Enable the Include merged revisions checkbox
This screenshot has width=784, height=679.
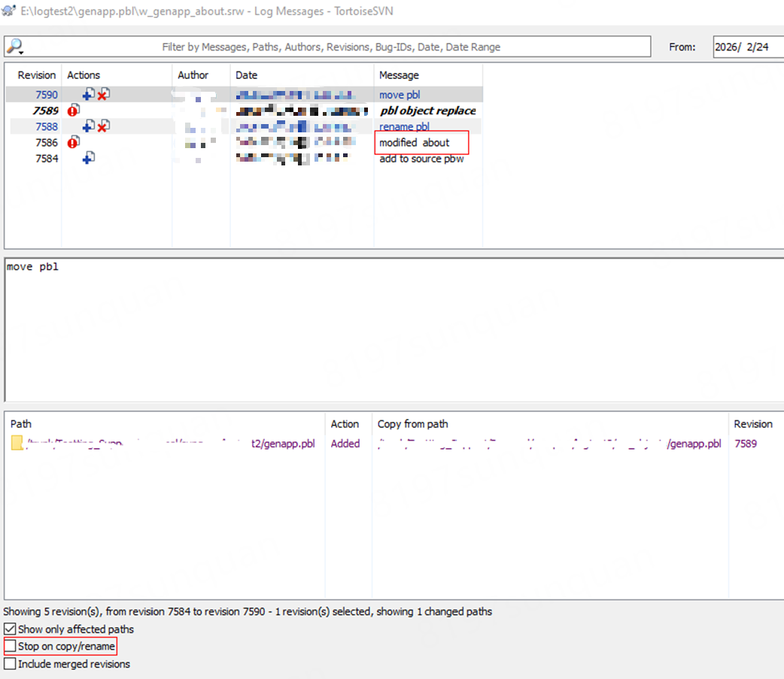(x=9, y=663)
